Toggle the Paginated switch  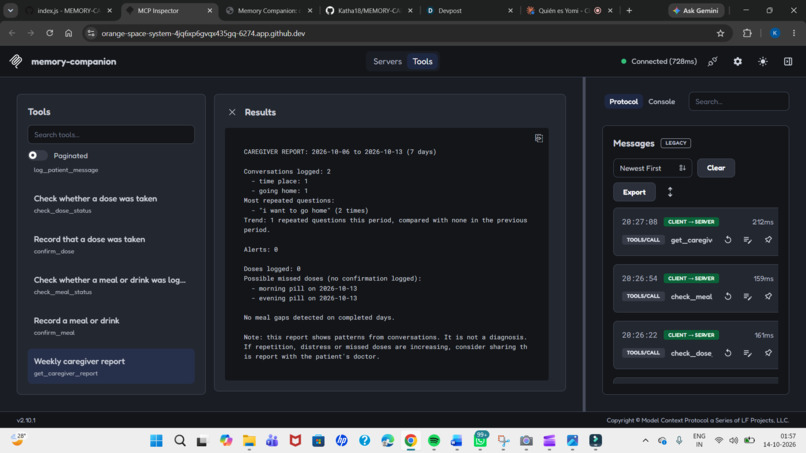pyautogui.click(x=38, y=155)
